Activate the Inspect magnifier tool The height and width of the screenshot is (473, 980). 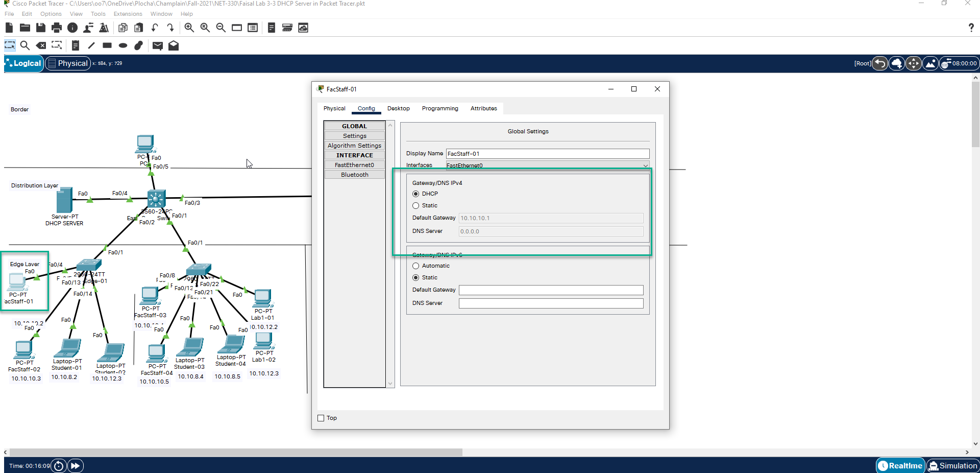(25, 45)
